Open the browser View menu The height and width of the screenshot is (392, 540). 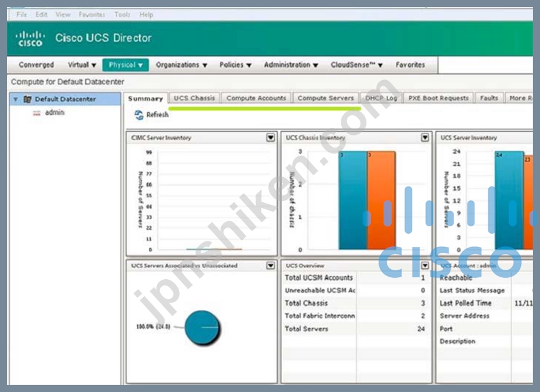coord(62,14)
